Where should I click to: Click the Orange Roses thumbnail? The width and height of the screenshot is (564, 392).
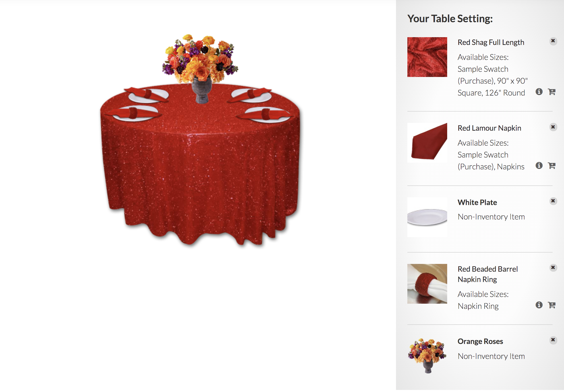427,356
